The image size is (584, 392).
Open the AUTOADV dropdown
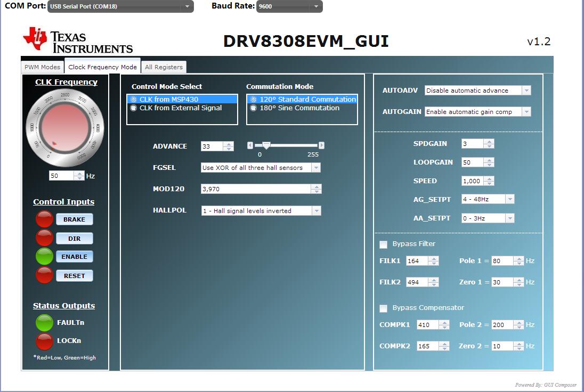[x=478, y=91]
